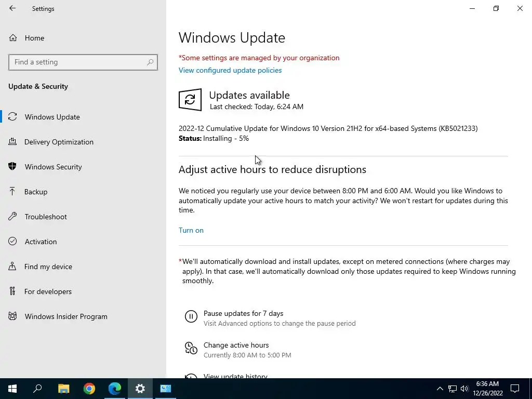Open taskbar Search magnifier
This screenshot has width=532, height=399.
coord(37,389)
